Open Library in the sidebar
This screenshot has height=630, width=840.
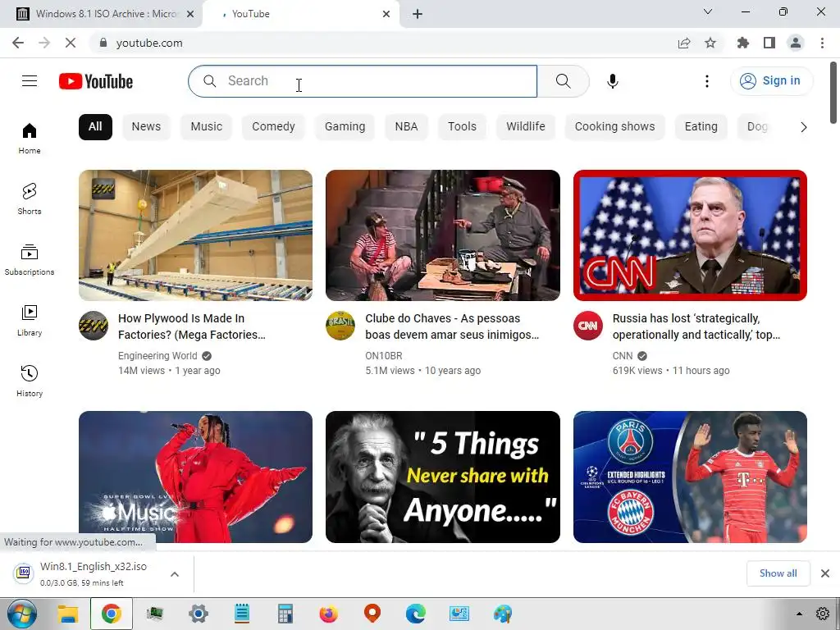coord(30,321)
